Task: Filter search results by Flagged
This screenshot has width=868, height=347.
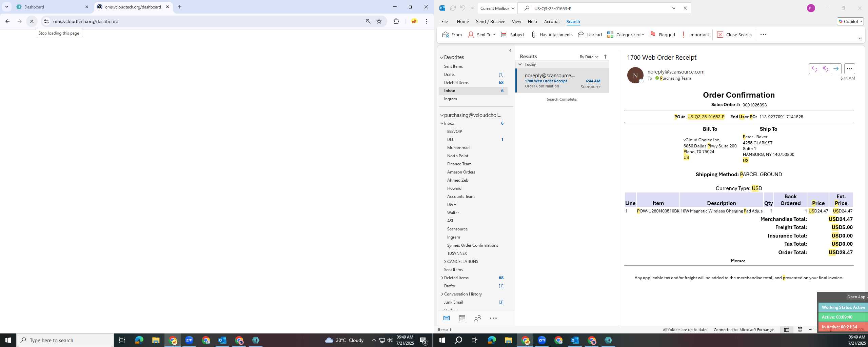Action: click(x=663, y=35)
